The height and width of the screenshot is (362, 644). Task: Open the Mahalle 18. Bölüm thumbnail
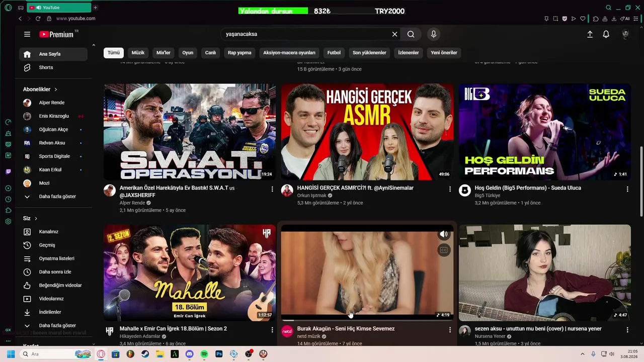(x=190, y=273)
